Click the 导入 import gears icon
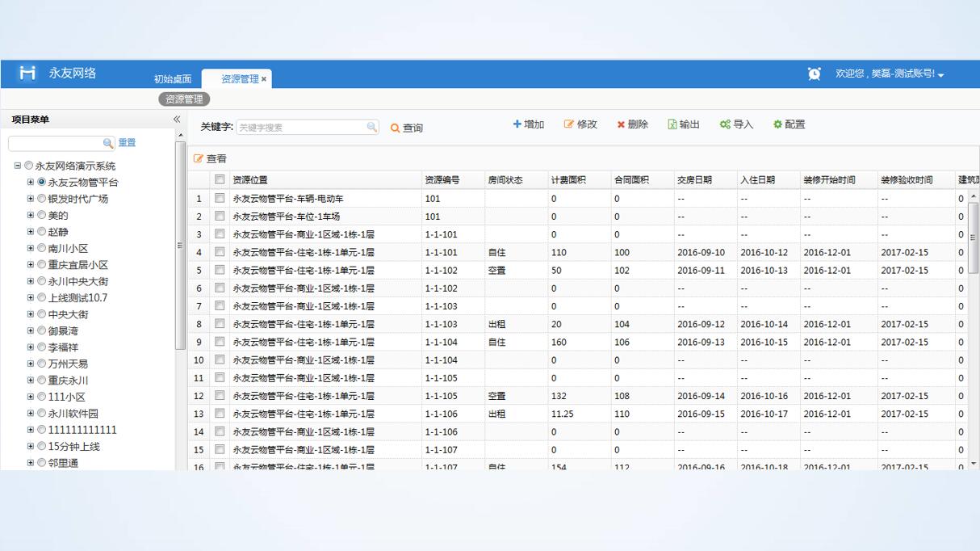 [x=725, y=124]
